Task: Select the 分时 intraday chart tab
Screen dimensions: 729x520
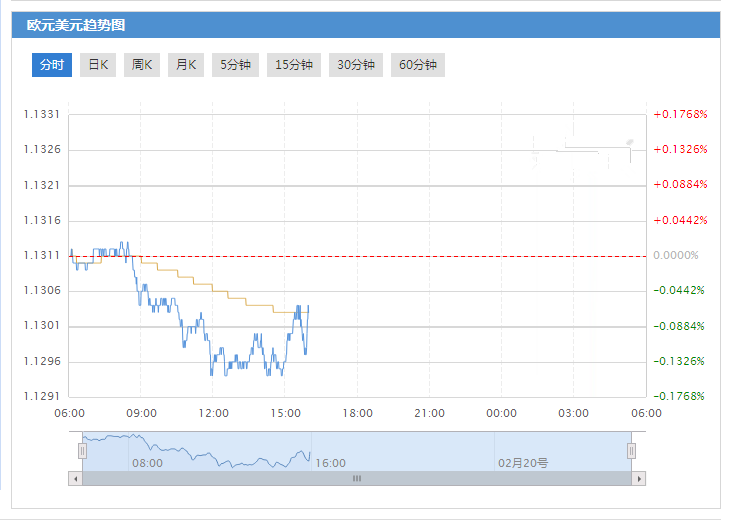Action: tap(52, 65)
